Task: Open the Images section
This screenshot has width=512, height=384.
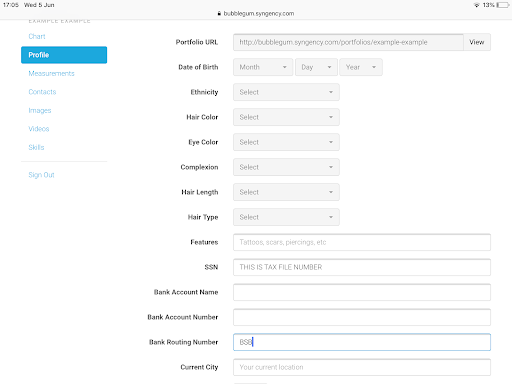Action: (40, 110)
